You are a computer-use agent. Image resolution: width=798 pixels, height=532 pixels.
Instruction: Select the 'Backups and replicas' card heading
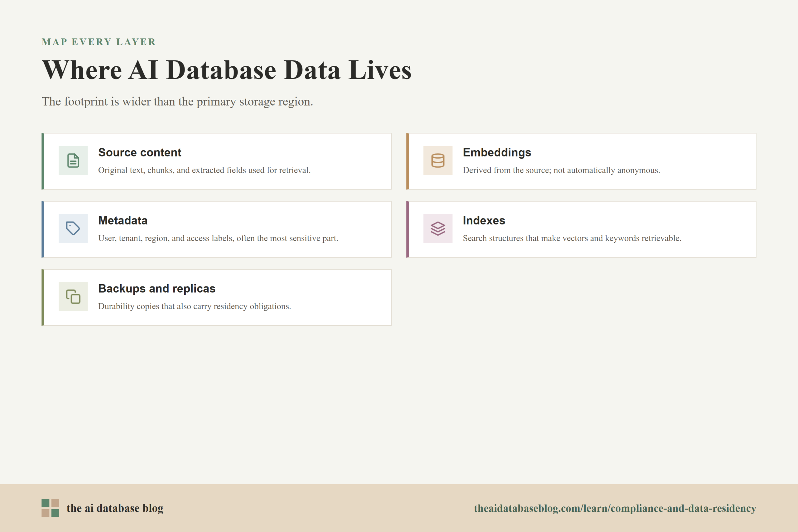click(157, 288)
